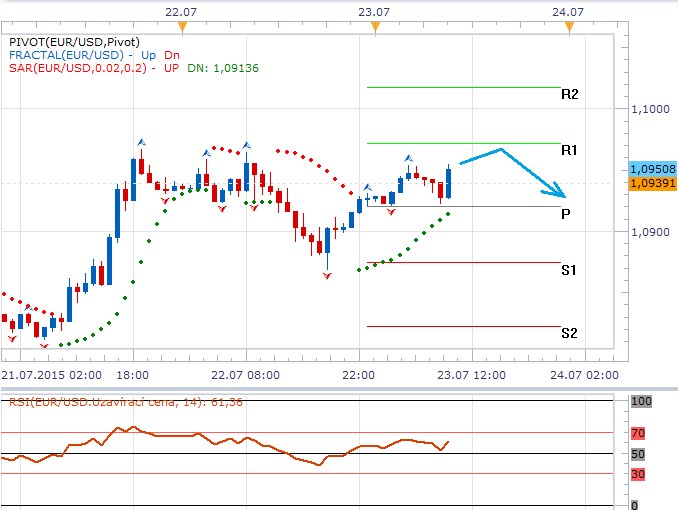Click the orange 1,09391 price tag
679x510 pixels.
pyautogui.click(x=652, y=183)
